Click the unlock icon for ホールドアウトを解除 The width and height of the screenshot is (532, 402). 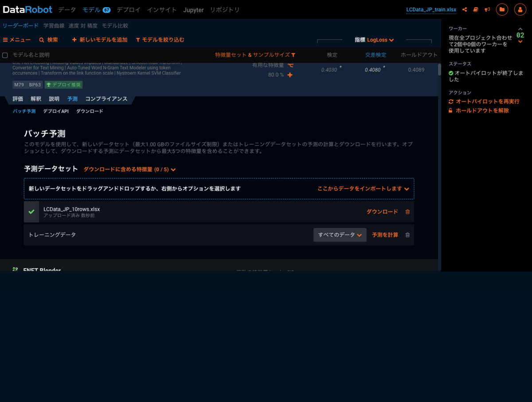pyautogui.click(x=451, y=110)
